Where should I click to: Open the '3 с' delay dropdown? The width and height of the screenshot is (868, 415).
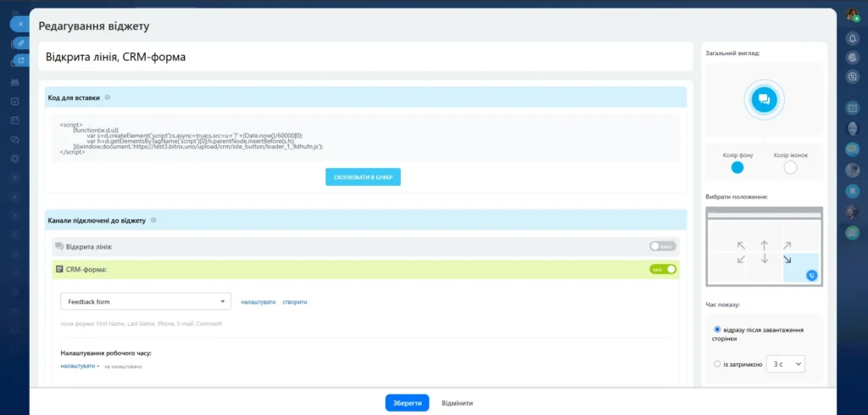tap(786, 364)
